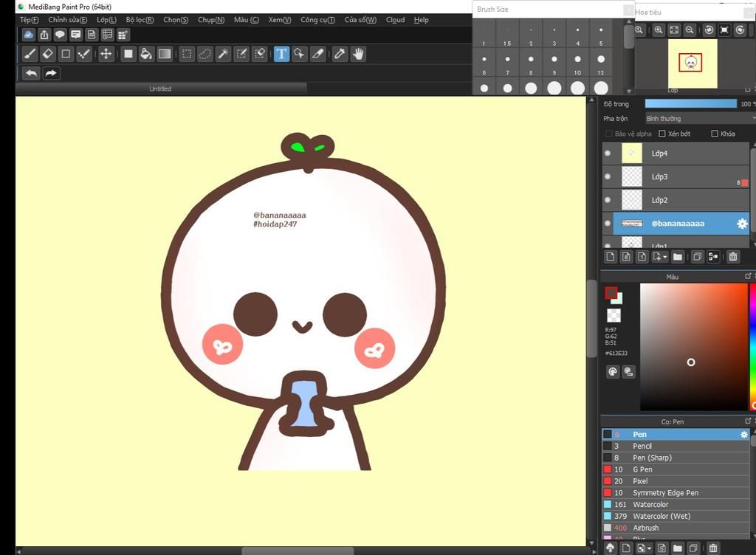Enable the Khóa checkbox
The image size is (756, 555).
[x=715, y=134]
